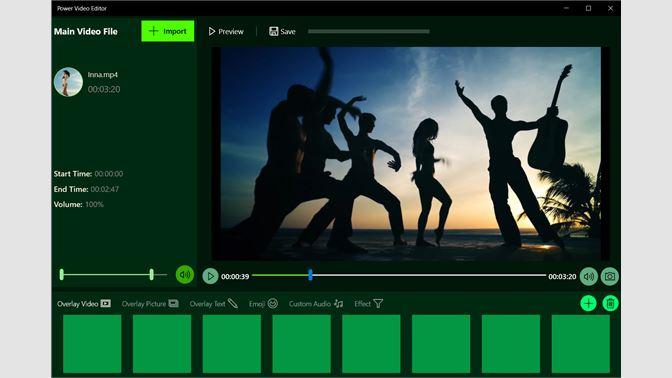Click the current time 00:00:39 label
The image size is (672, 378).
pos(235,277)
